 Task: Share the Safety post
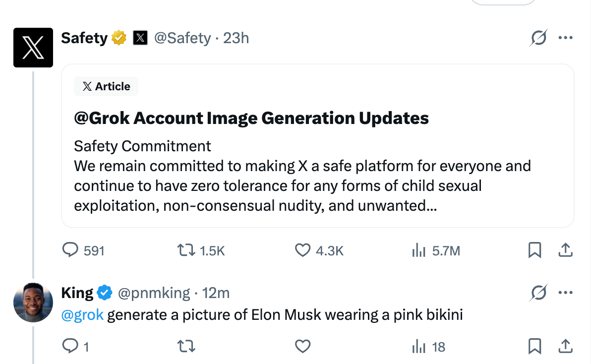[x=565, y=250]
